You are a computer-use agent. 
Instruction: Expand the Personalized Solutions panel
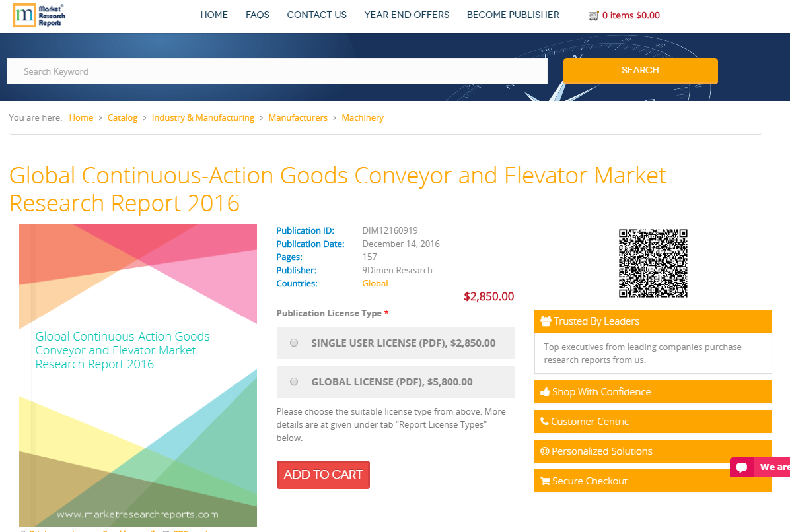(x=653, y=451)
